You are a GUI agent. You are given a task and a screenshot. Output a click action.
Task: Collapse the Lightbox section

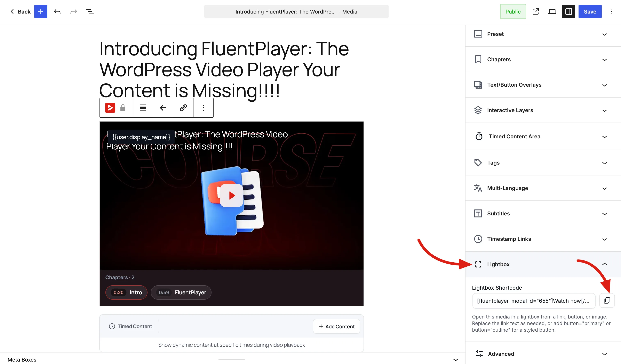point(543,264)
